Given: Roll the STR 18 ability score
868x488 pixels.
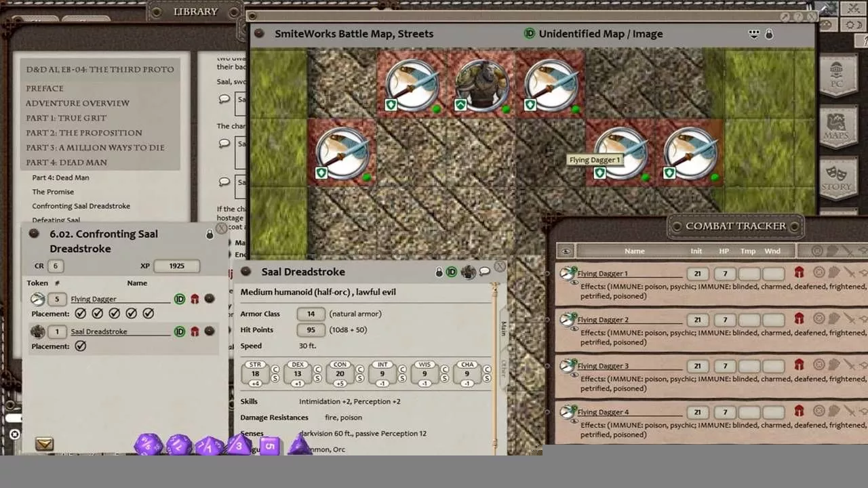Looking at the screenshot, I should 255,373.
